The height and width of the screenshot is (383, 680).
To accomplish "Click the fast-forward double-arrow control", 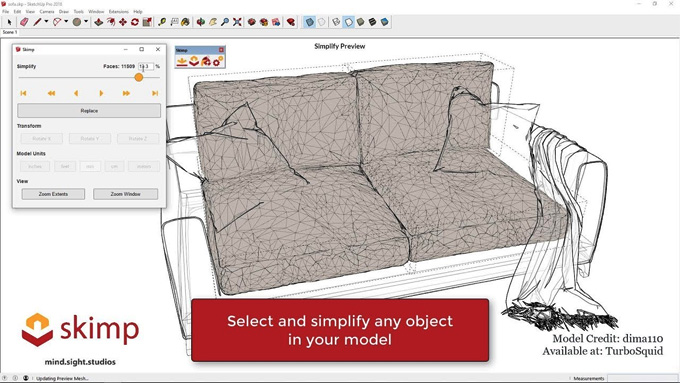I will [x=126, y=93].
